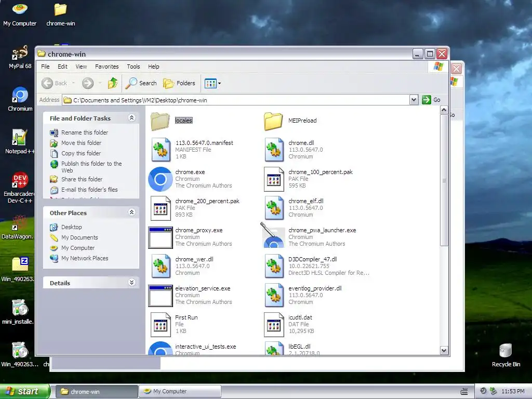Select Embarcadero Dev-C++ desktop shortcut
This screenshot has height=399, width=532.
pos(19,188)
